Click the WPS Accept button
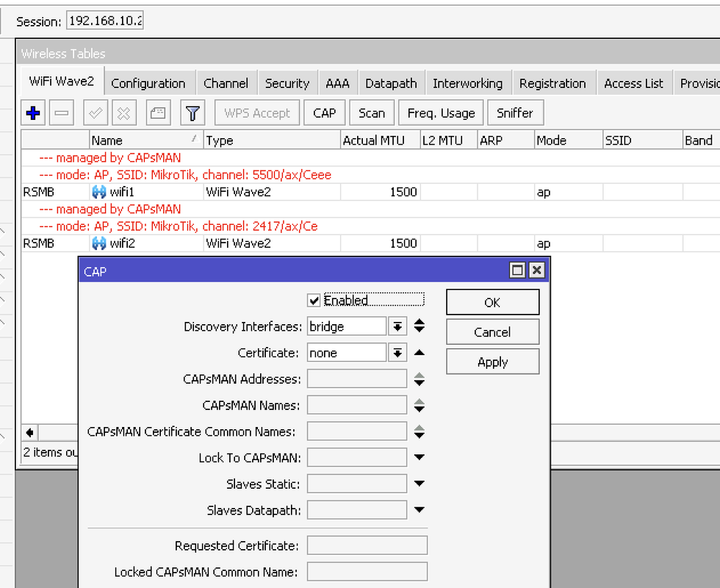Viewport: 720px width, 588px height. click(x=257, y=112)
